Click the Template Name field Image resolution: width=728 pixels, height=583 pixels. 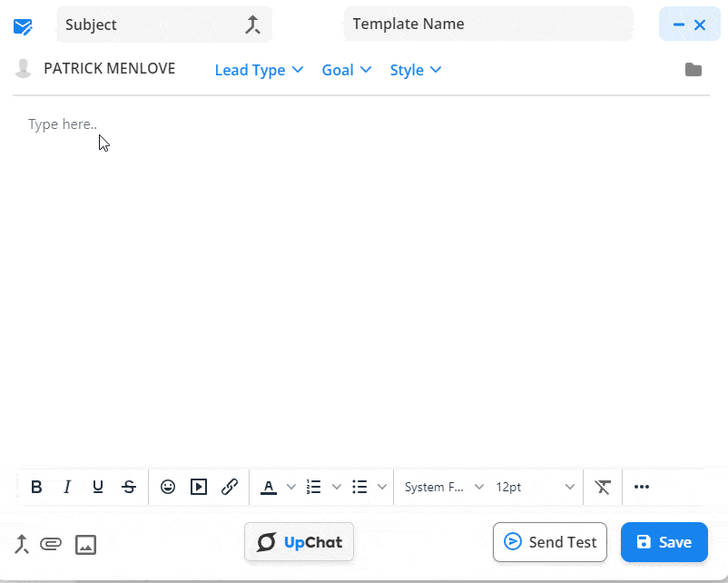click(488, 24)
